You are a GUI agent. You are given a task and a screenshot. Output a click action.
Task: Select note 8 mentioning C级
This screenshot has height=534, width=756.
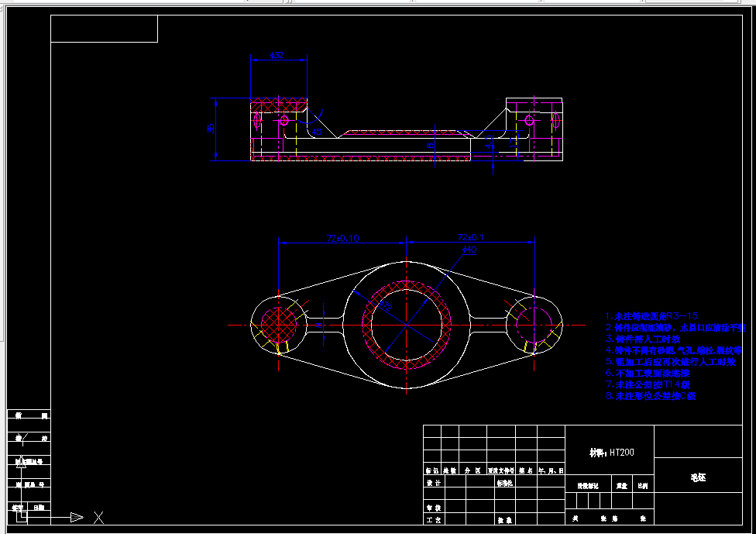click(x=651, y=396)
